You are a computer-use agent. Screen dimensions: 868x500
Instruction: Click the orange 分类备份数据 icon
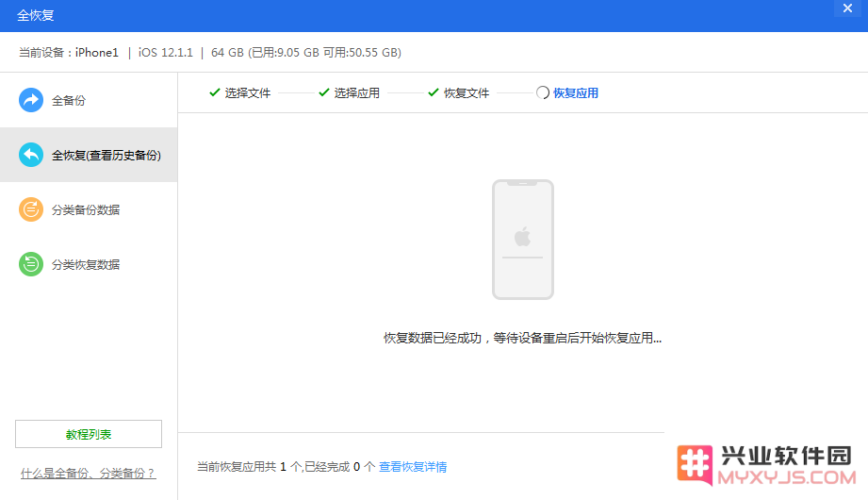[x=31, y=209]
